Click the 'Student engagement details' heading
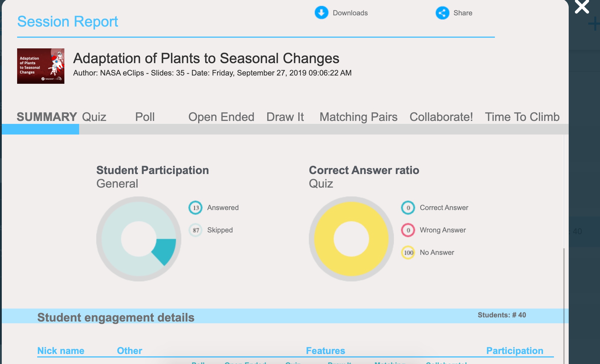The width and height of the screenshot is (600, 364). coord(116,317)
